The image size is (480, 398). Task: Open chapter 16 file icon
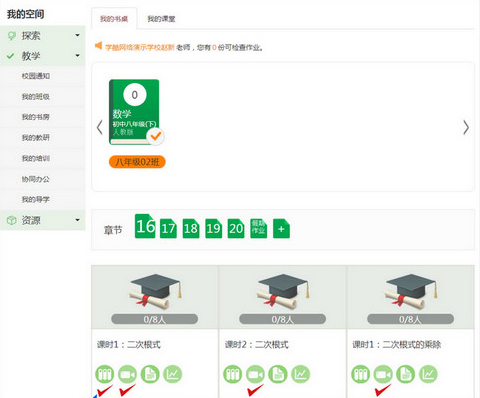pos(145,226)
